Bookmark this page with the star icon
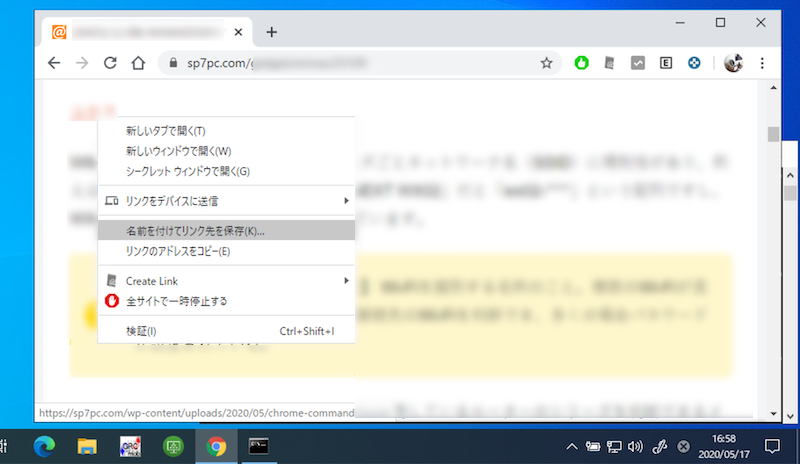Viewport: 800px width, 464px height. click(546, 63)
